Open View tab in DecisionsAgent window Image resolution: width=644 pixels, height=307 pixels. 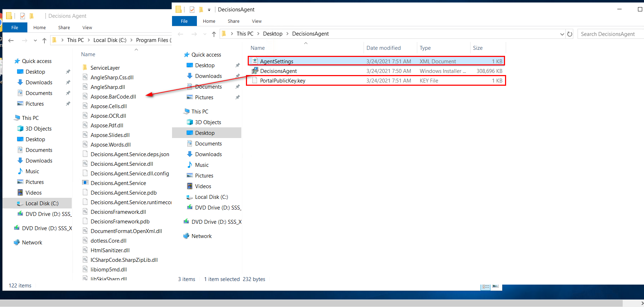257,21
